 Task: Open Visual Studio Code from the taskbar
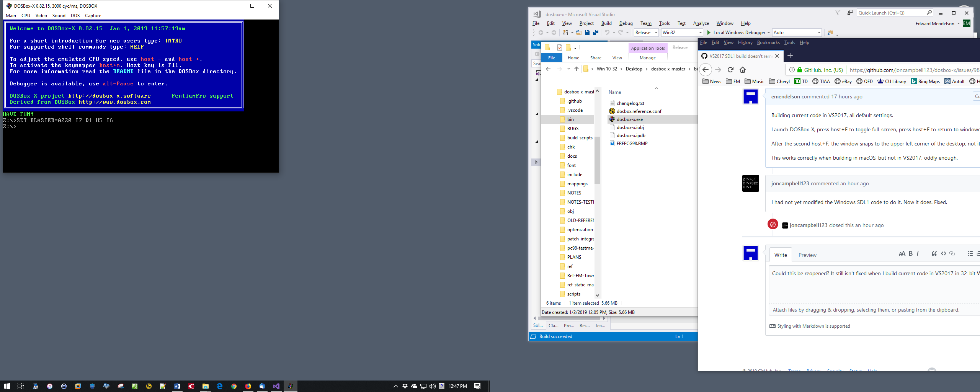pyautogui.click(x=276, y=386)
